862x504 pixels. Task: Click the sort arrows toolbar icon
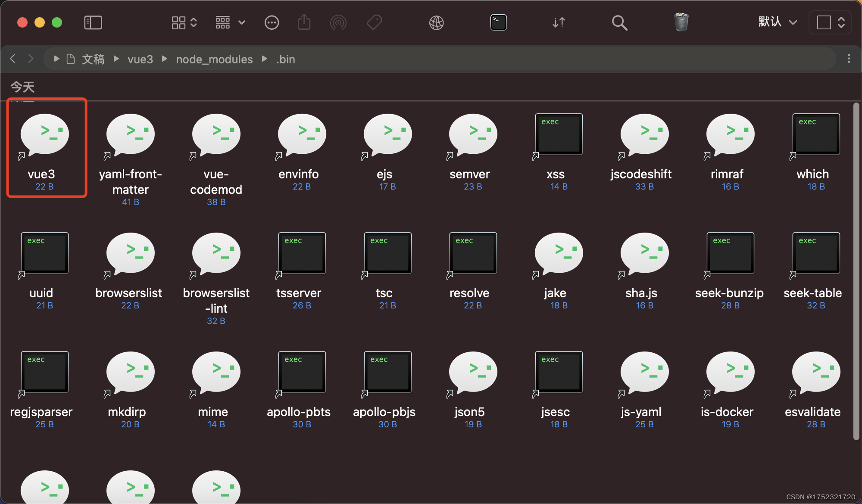[x=559, y=22]
